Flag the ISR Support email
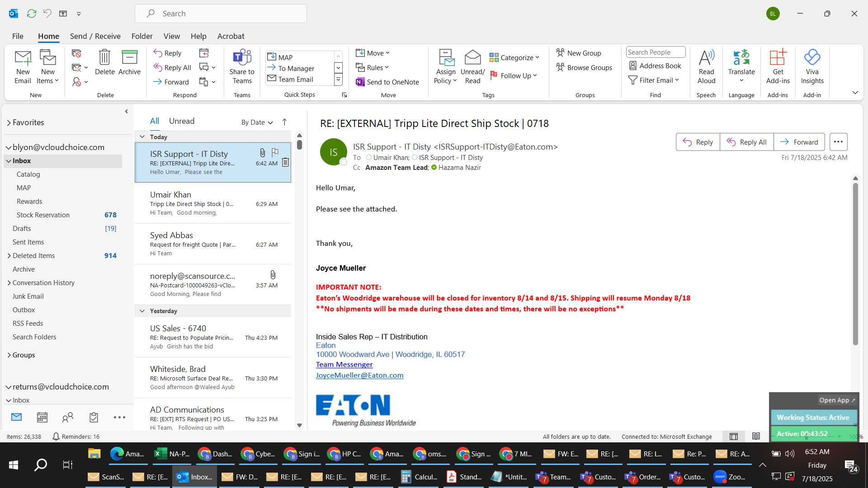The width and height of the screenshot is (868, 488). pos(275,152)
